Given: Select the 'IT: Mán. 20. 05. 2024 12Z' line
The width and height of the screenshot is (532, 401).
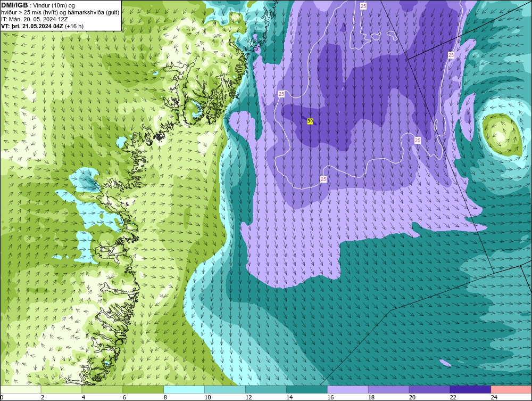Looking at the screenshot, I should (x=35, y=19).
